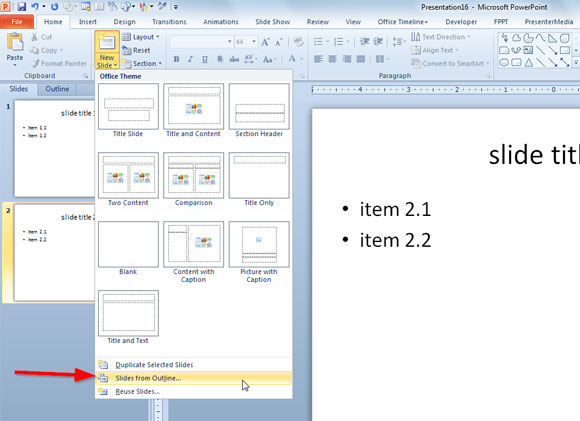Viewport: 580px width, 421px height.
Task: Switch to the Transitions ribbon tab
Action: [169, 22]
